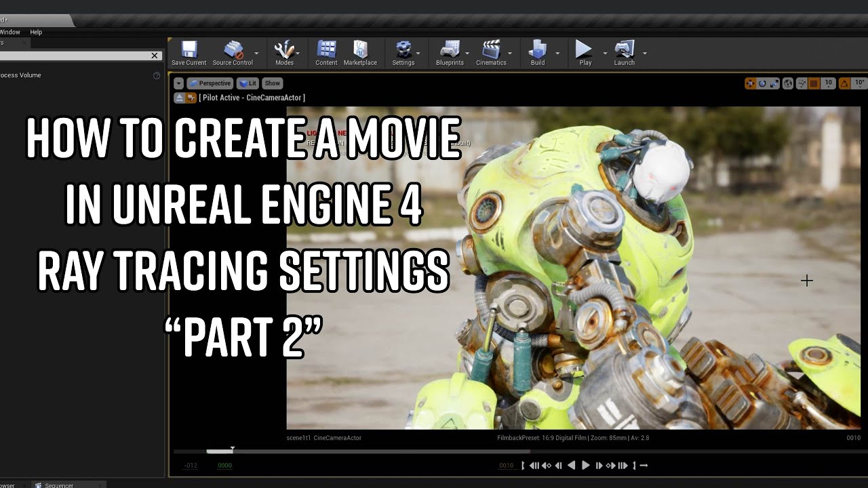Open the viewport options dropdown arrow
The height and width of the screenshot is (488, 868).
coord(178,83)
